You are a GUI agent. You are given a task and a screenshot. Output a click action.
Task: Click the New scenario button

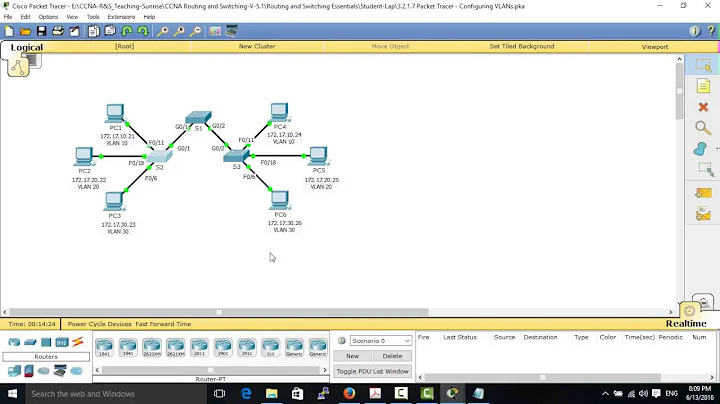[x=352, y=356]
